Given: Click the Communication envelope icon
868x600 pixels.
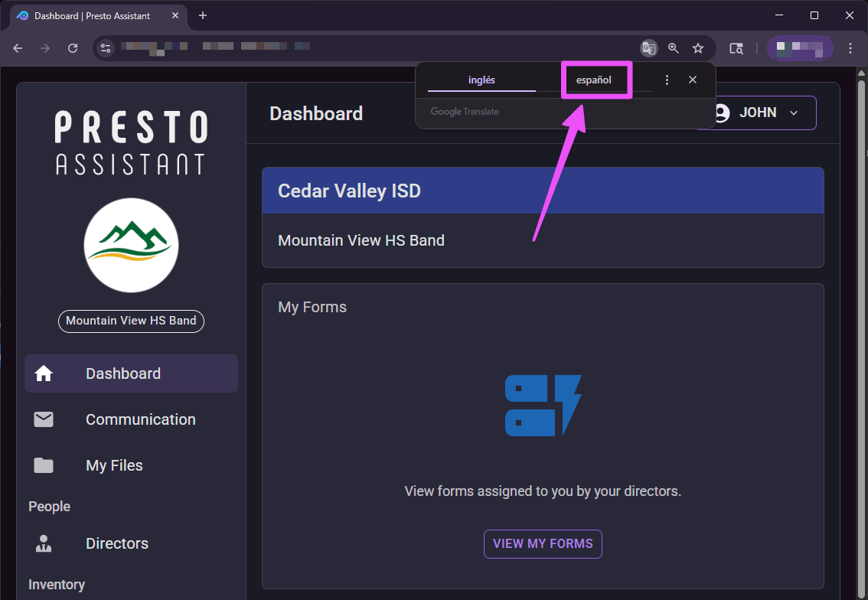Looking at the screenshot, I should pos(44,419).
